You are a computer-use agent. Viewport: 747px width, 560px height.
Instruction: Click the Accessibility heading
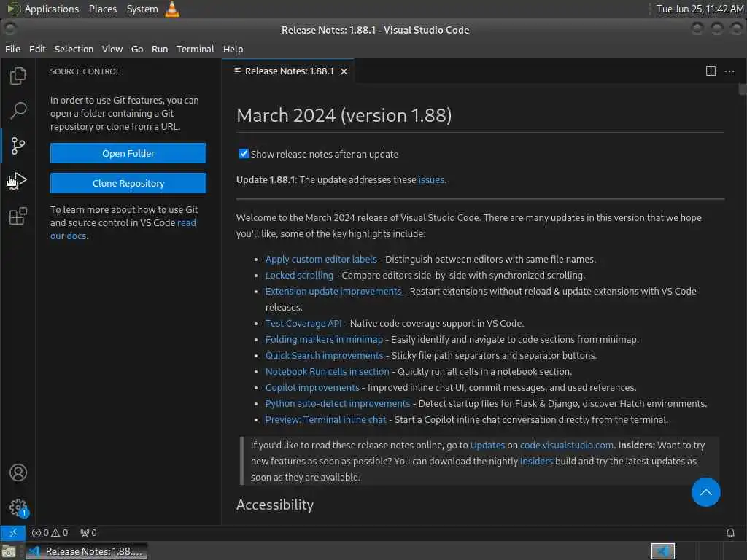275,505
